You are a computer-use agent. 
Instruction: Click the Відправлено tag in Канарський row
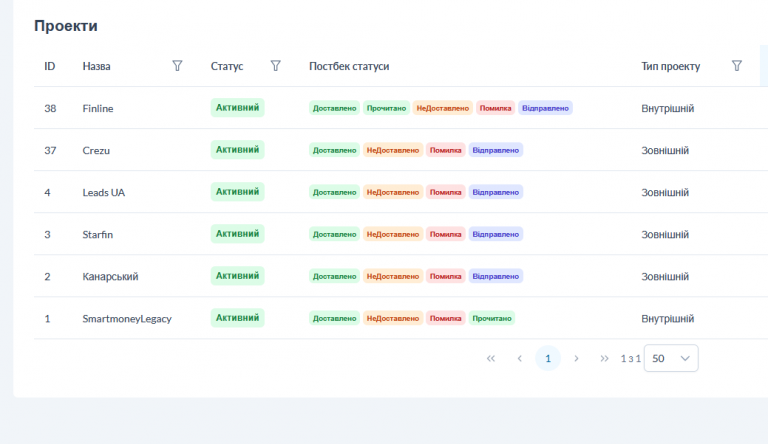click(x=496, y=277)
